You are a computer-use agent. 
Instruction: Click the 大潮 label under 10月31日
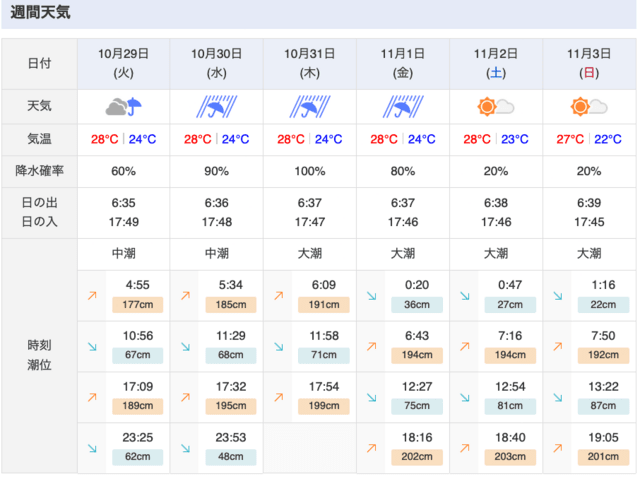(x=310, y=253)
